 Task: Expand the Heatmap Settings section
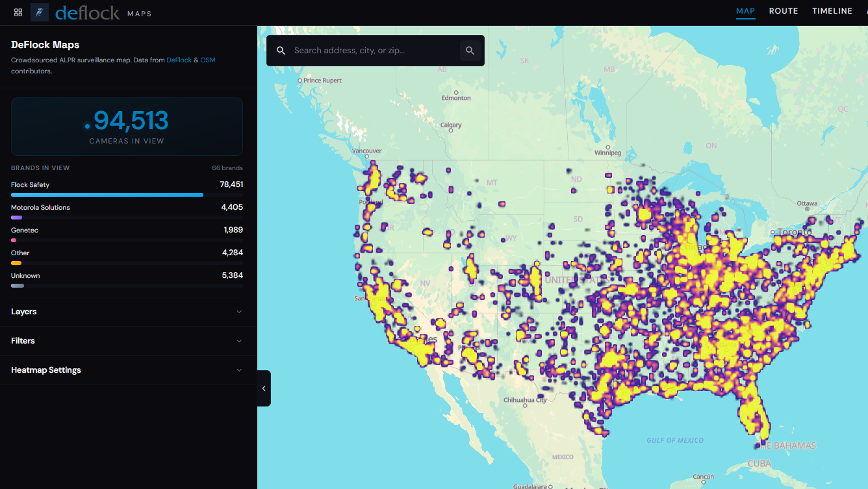pyautogui.click(x=128, y=370)
